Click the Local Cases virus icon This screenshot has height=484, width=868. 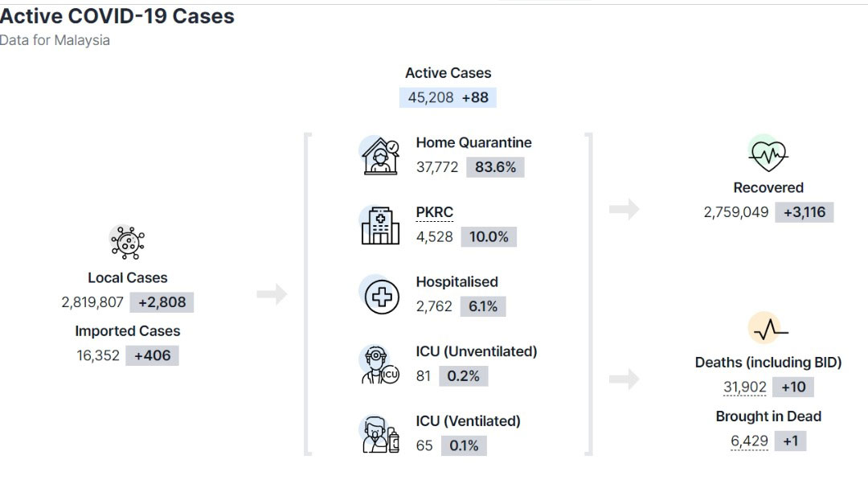click(127, 242)
